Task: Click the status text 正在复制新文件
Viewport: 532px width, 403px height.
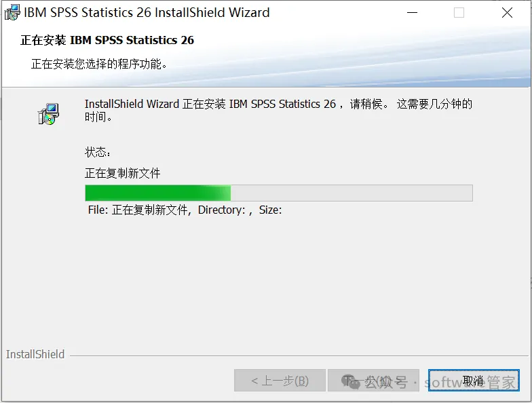Action: pos(122,173)
